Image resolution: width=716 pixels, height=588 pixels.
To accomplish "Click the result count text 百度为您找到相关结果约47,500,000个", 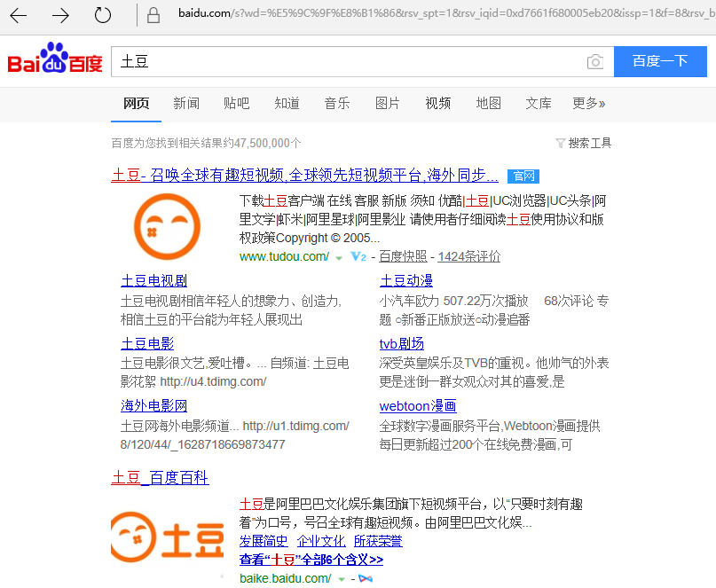I will pos(206,144).
